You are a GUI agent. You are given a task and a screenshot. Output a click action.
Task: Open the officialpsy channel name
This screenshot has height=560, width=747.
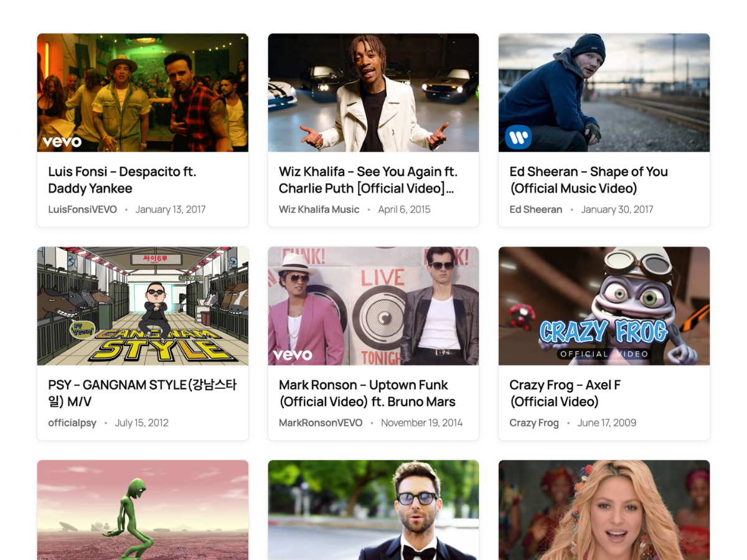tap(72, 423)
